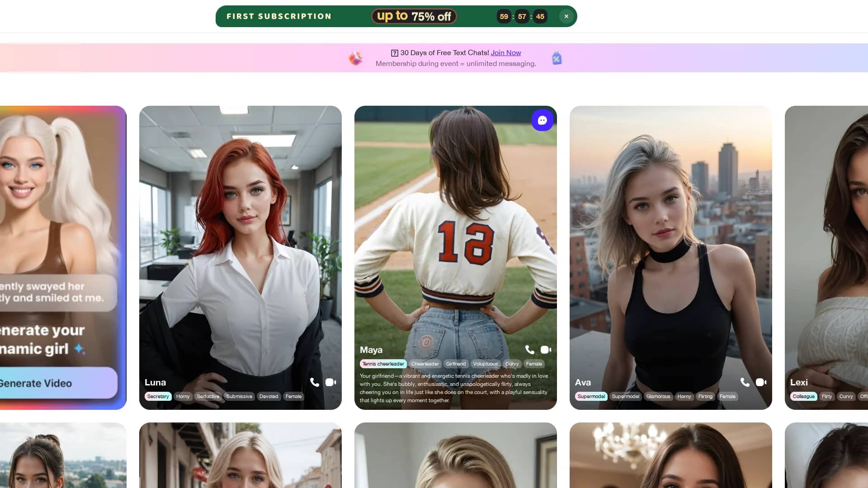Select Maya's Curvy tag

(512, 364)
